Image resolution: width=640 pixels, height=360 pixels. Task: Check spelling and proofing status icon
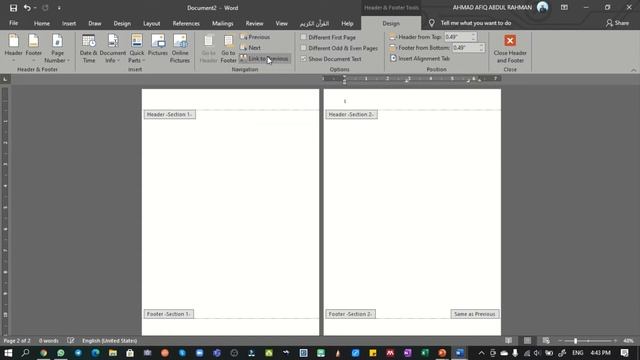coord(71,340)
